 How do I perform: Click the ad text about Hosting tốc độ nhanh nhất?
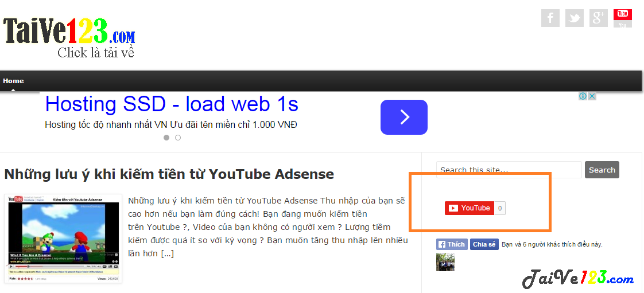(x=171, y=124)
